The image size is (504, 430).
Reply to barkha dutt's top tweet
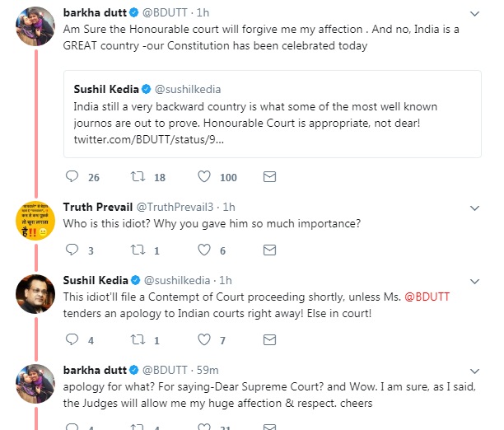[72, 177]
